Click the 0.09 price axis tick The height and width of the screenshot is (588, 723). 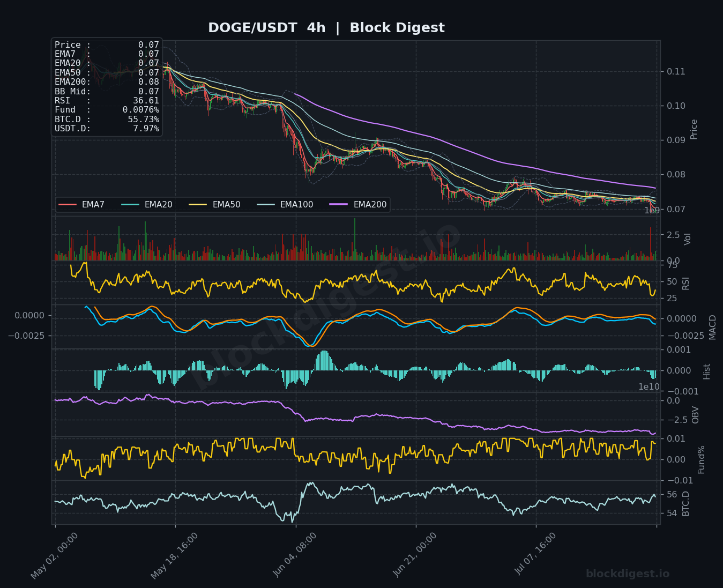[x=676, y=140]
